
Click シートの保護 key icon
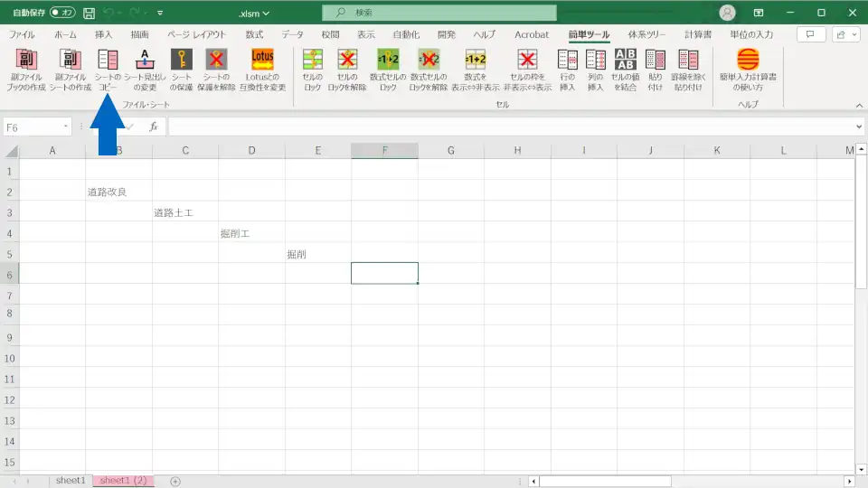[x=181, y=60]
